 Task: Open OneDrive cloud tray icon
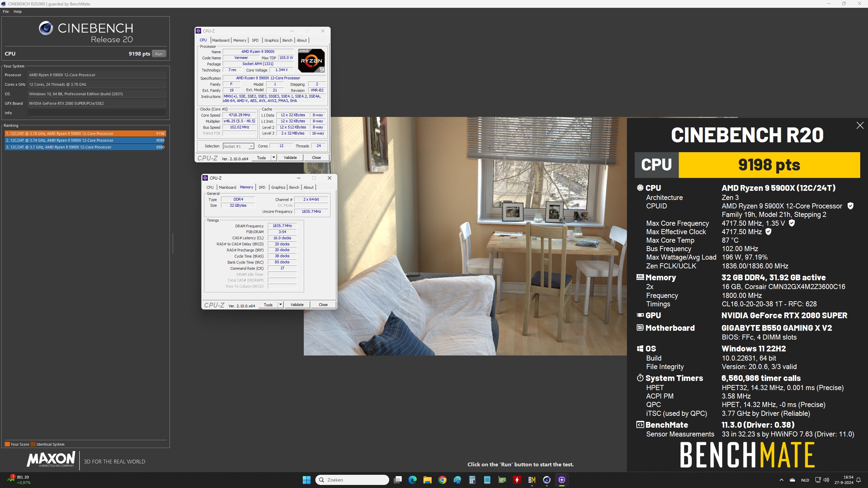[x=792, y=480]
